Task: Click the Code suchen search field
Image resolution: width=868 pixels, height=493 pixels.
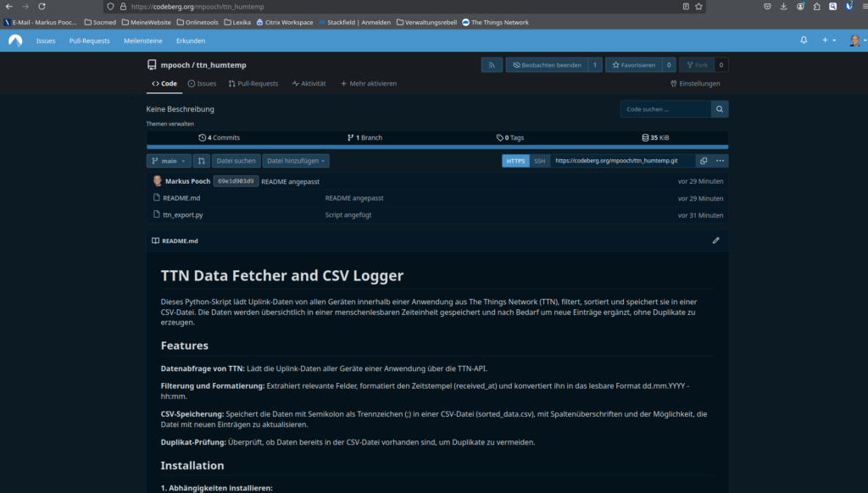Action: 665,109
